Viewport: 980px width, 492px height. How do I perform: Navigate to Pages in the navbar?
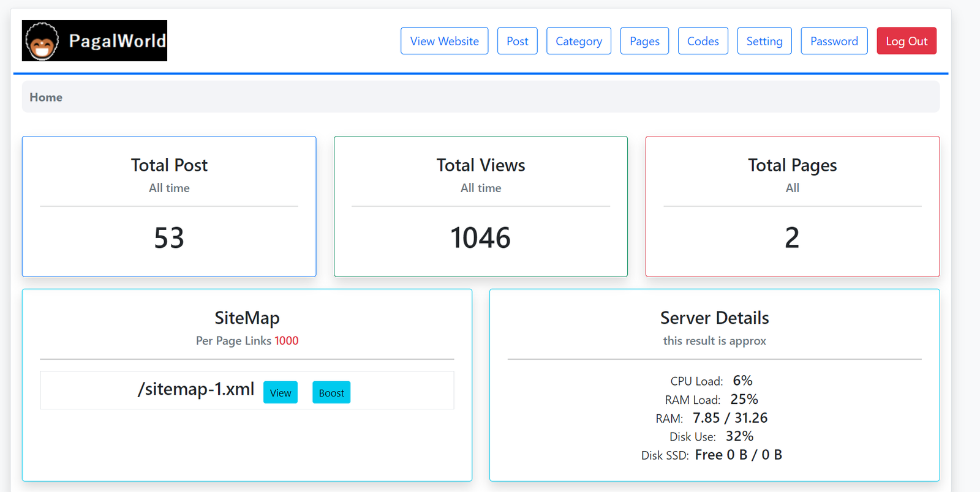[644, 41]
